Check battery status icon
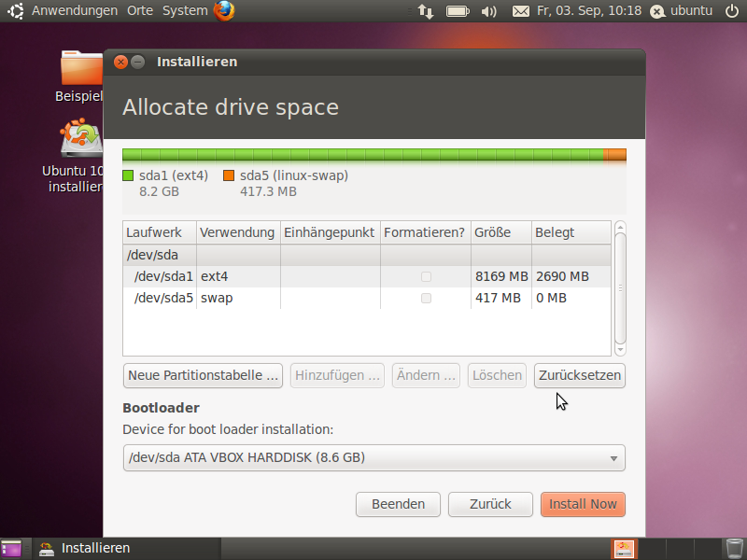Viewport: 747px width, 560px height. pyautogui.click(x=458, y=11)
